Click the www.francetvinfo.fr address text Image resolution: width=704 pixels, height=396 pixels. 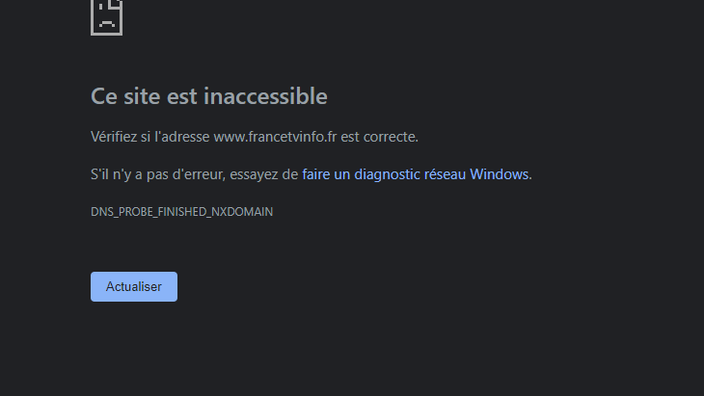(275, 136)
